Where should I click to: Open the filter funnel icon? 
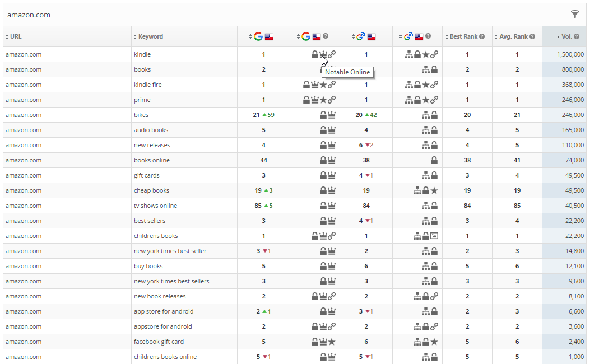[574, 15]
